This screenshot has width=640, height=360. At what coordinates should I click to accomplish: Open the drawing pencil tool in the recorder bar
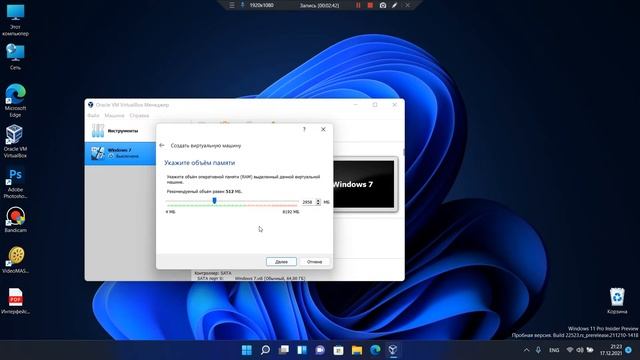[394, 5]
